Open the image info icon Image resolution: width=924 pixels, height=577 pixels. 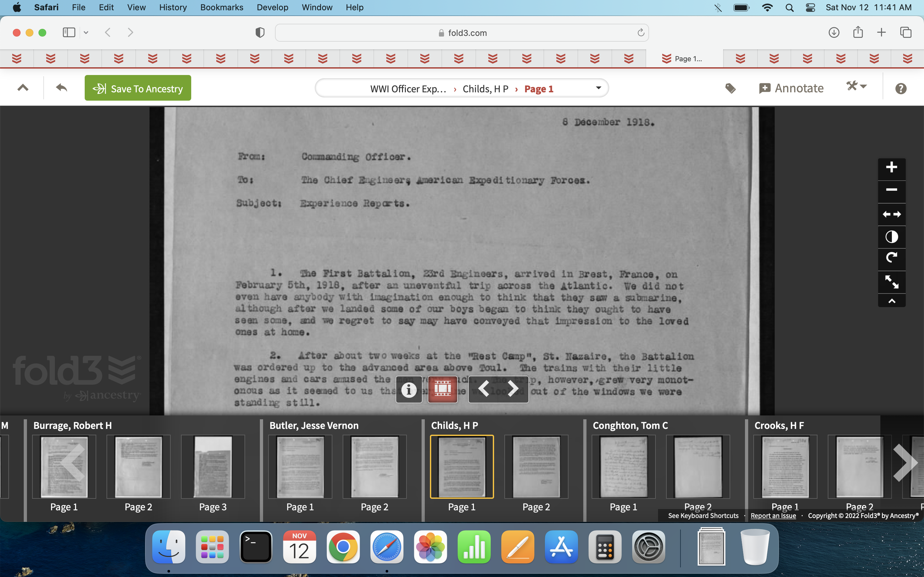click(408, 389)
